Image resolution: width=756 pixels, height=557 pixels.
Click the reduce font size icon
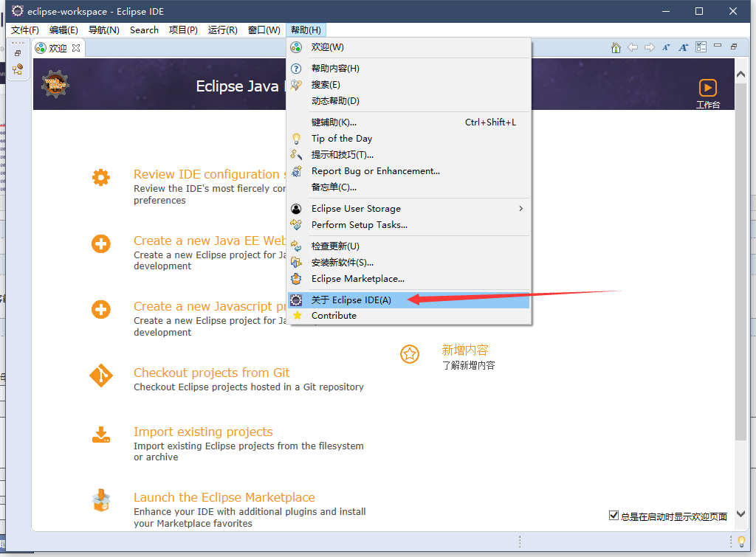[x=667, y=47]
